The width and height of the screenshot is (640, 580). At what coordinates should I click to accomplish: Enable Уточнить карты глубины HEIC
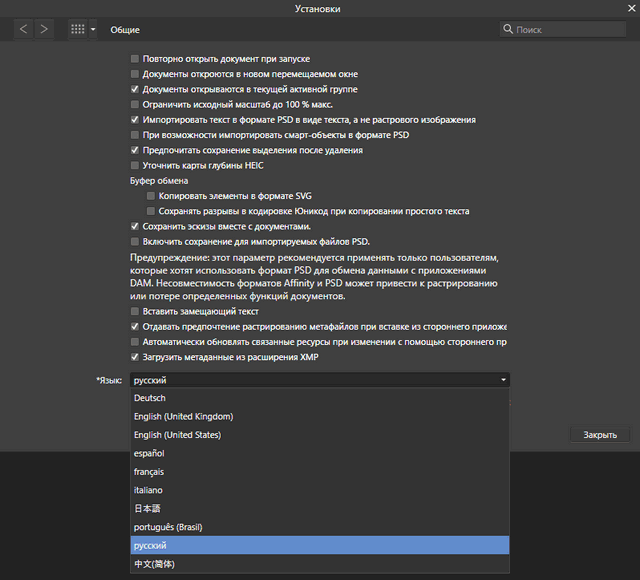pos(135,165)
